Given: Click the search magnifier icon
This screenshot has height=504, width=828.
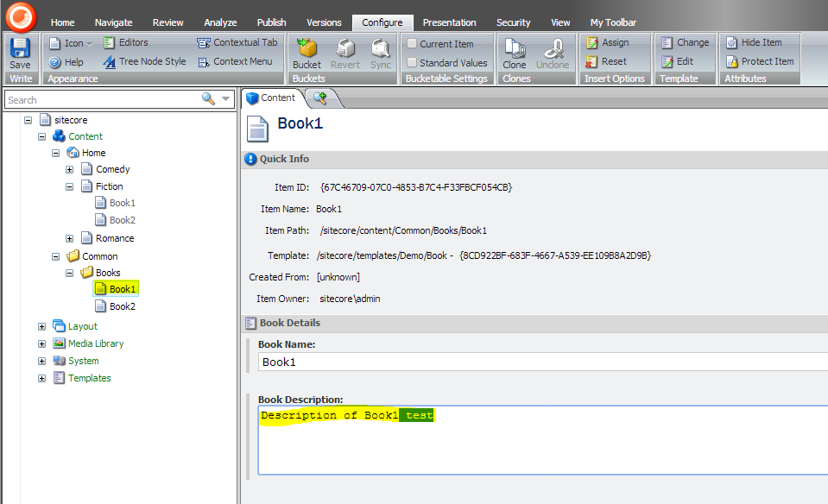Looking at the screenshot, I should point(208,98).
